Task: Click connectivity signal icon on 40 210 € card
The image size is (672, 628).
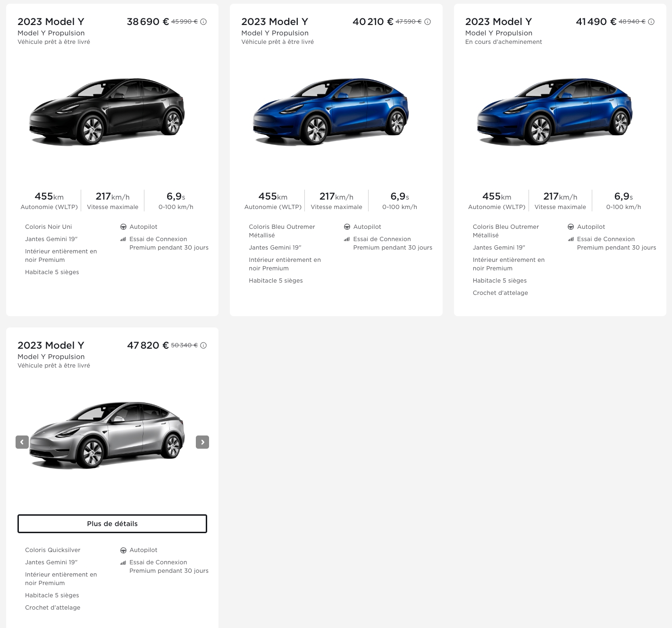Action: 347,239
